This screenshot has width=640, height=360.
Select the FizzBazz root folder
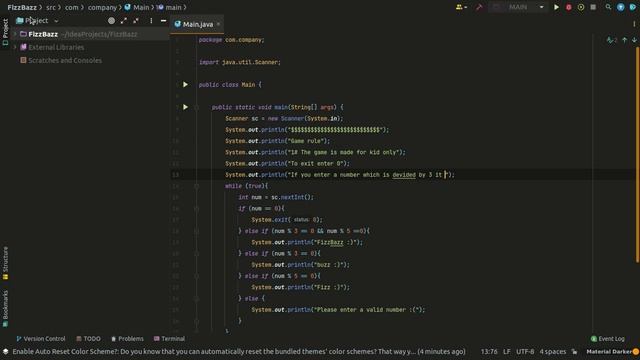43,34
